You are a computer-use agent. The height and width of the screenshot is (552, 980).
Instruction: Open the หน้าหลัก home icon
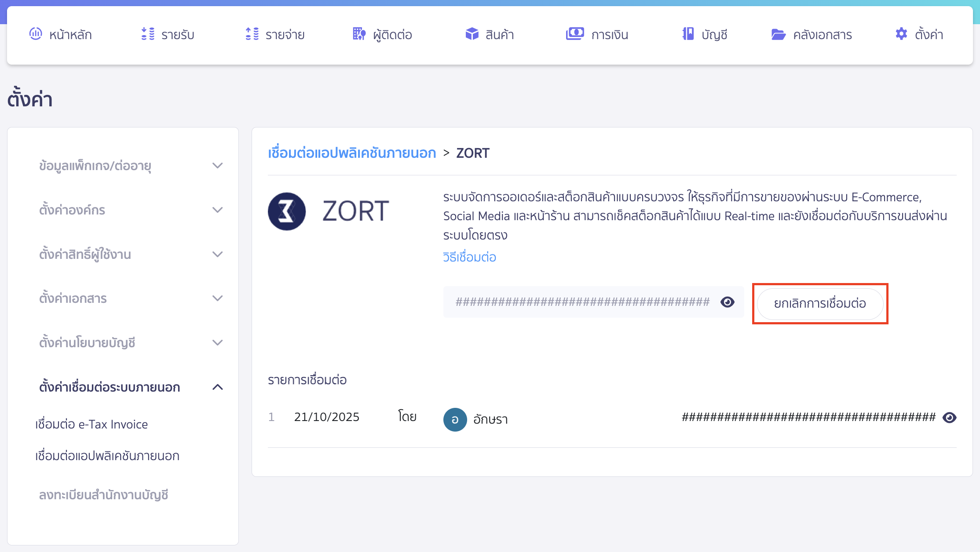pos(36,34)
